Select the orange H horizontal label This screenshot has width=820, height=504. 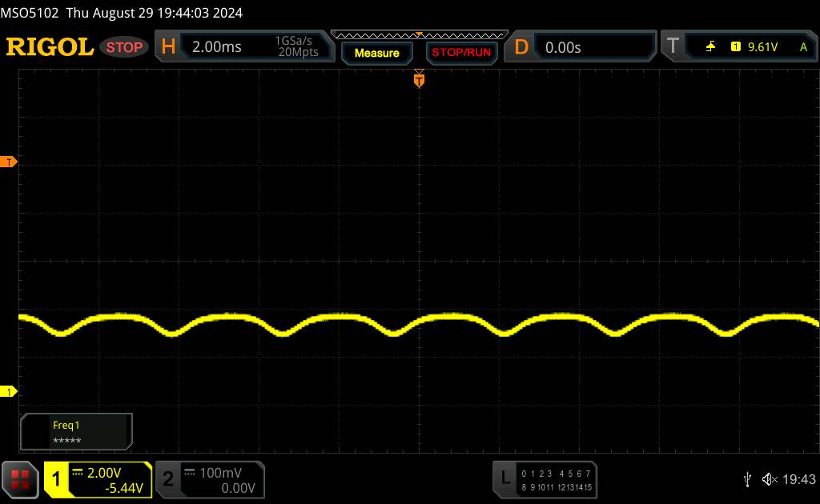click(x=168, y=47)
